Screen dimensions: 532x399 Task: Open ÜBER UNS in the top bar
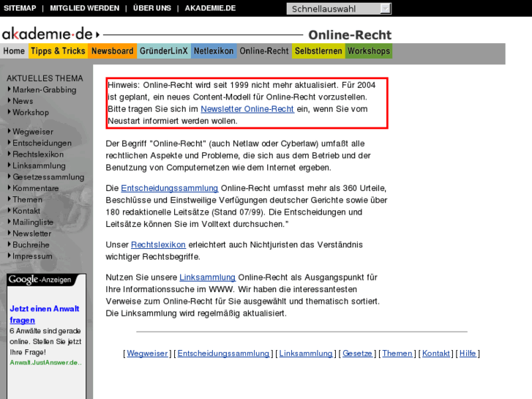coord(152,8)
